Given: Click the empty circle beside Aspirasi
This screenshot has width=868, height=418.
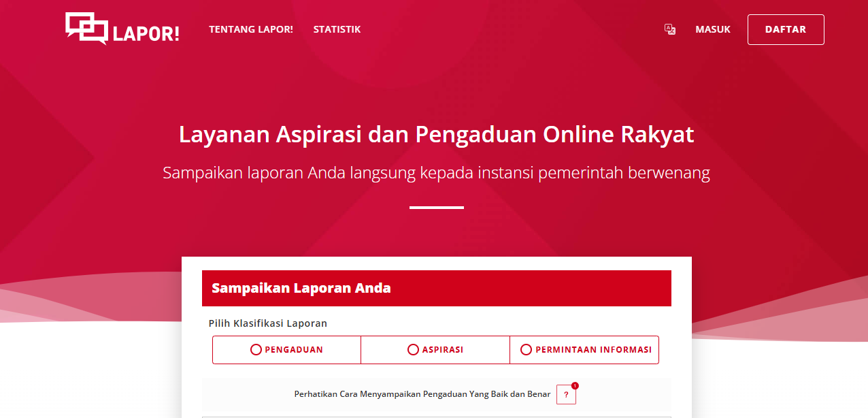Looking at the screenshot, I should pos(413,350).
